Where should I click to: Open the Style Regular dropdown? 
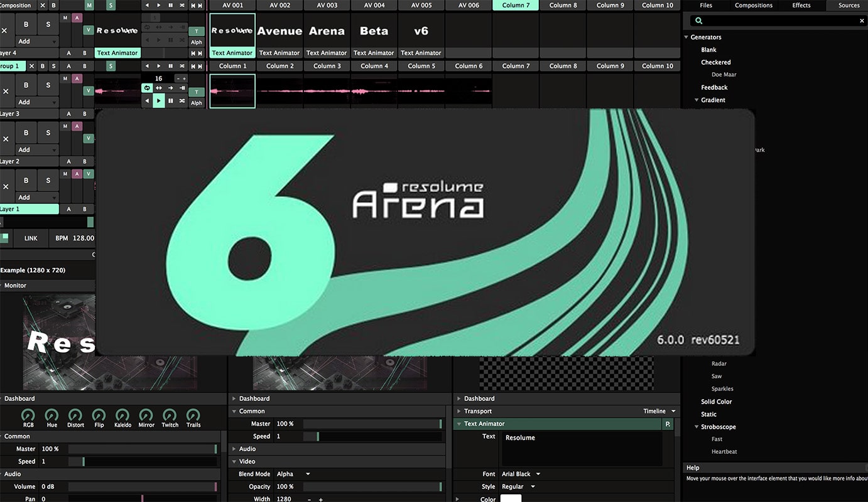(518, 487)
